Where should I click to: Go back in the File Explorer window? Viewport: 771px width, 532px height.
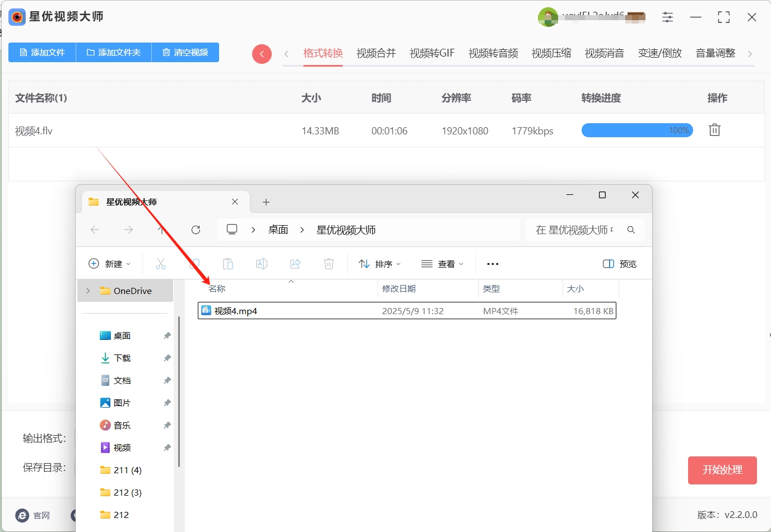pyautogui.click(x=95, y=230)
